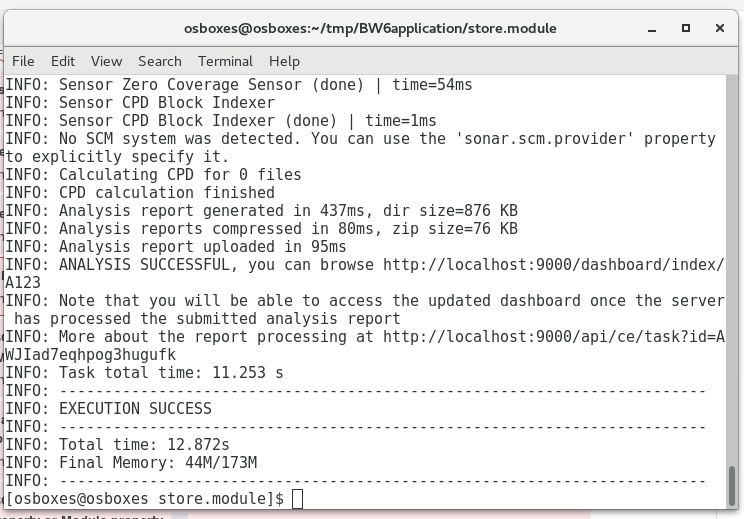The image size is (744, 519).
Task: Close the terminal window
Action: [x=720, y=28]
